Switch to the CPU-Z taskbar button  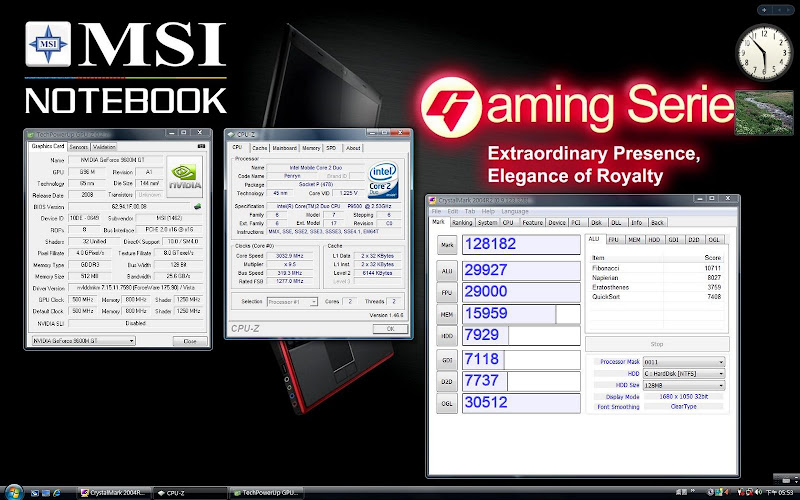[190, 493]
